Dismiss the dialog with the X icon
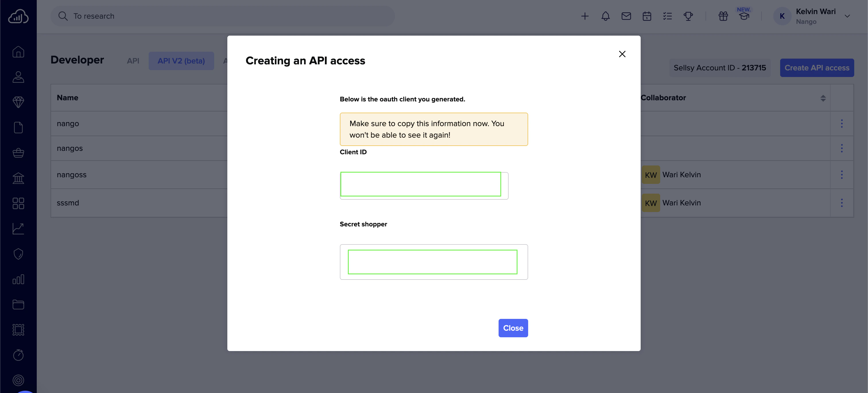Image resolution: width=868 pixels, height=393 pixels. (622, 54)
